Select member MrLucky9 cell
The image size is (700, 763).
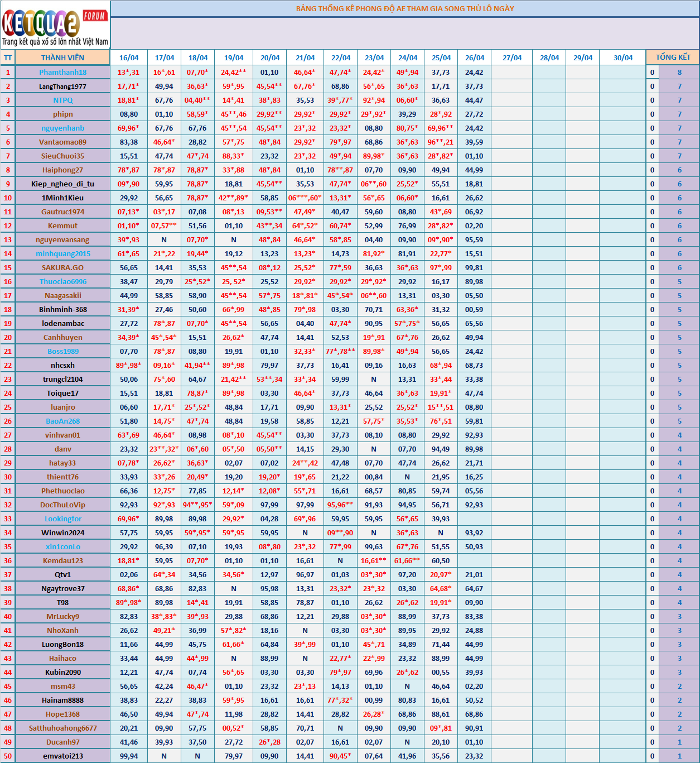pyautogui.click(x=62, y=616)
